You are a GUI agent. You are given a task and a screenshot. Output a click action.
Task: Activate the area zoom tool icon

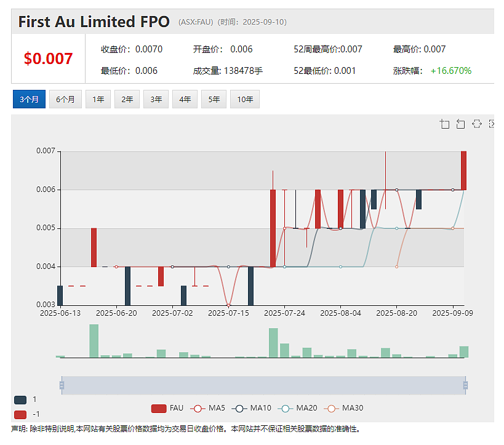pyautogui.click(x=444, y=124)
